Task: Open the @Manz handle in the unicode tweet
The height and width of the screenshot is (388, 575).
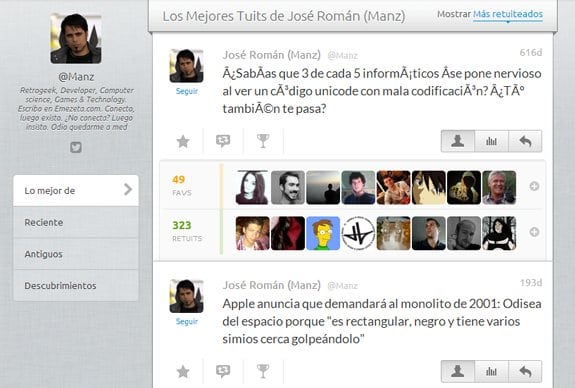Action: [x=343, y=56]
